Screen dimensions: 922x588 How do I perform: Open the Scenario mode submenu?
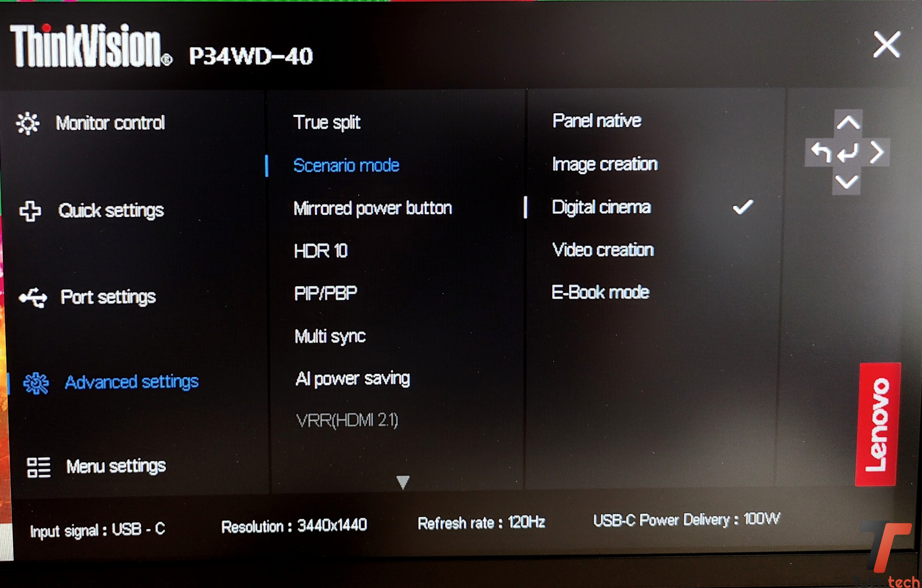[346, 166]
